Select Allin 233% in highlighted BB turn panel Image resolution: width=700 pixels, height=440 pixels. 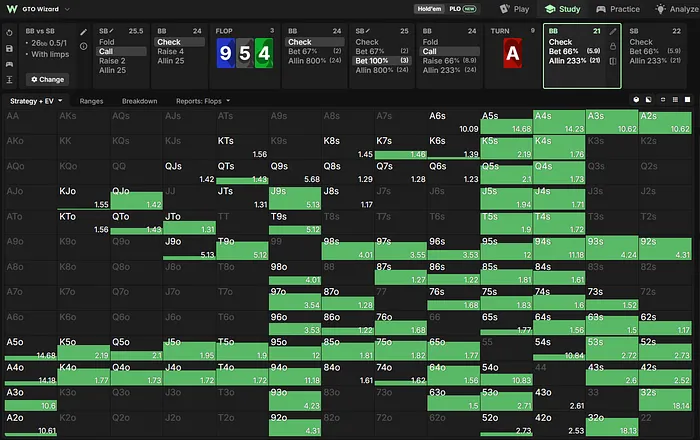click(x=574, y=61)
